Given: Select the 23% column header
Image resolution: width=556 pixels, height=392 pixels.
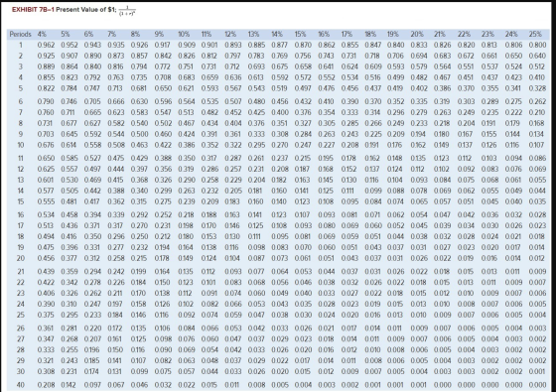Looking at the screenshot, I should [487, 35].
